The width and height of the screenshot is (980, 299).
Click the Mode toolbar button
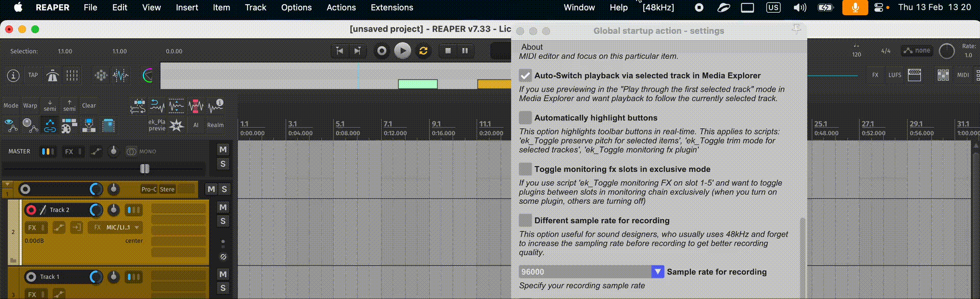coord(11,106)
